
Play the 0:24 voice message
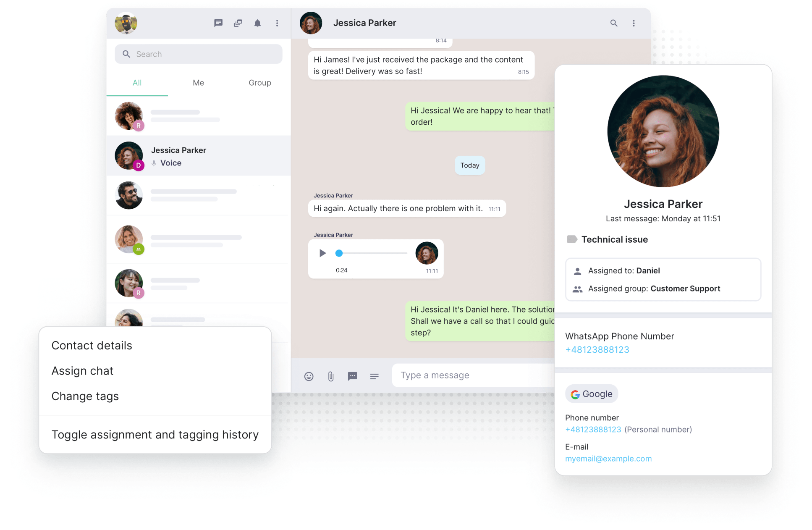pyautogui.click(x=322, y=254)
